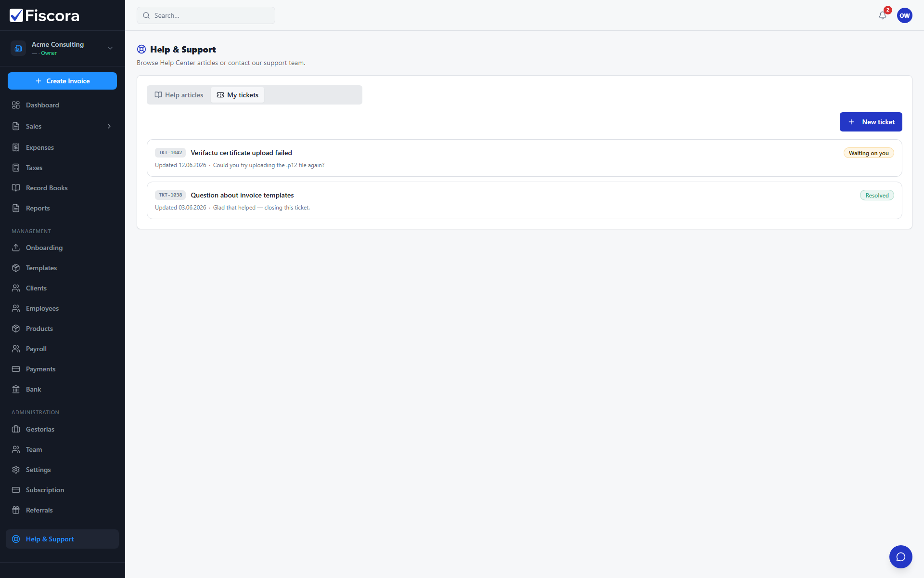The height and width of the screenshot is (578, 924).
Task: Click the Subscription card icon
Action: pyautogui.click(x=16, y=490)
